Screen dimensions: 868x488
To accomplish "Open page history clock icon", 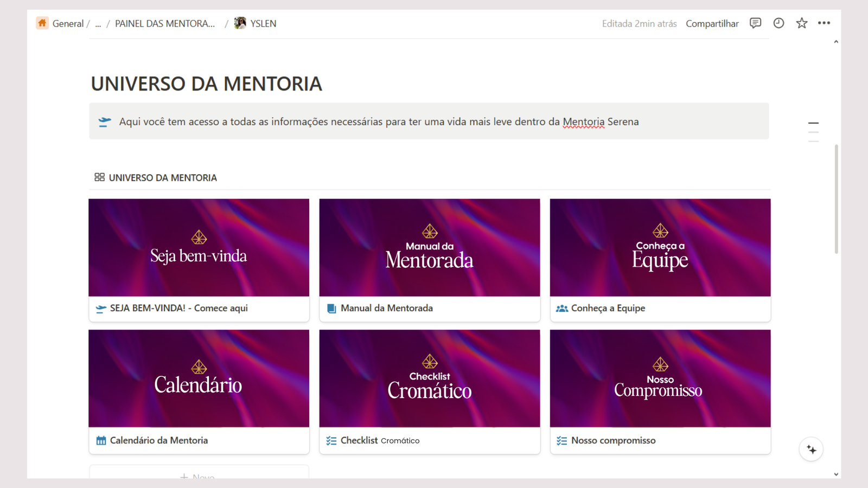I will pyautogui.click(x=778, y=23).
